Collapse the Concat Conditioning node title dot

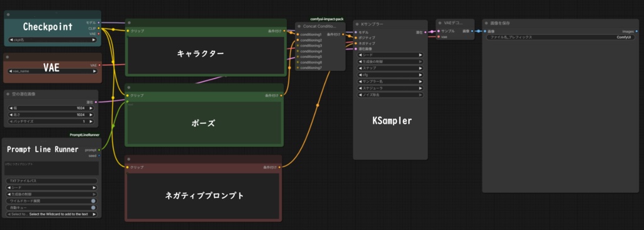tap(299, 26)
